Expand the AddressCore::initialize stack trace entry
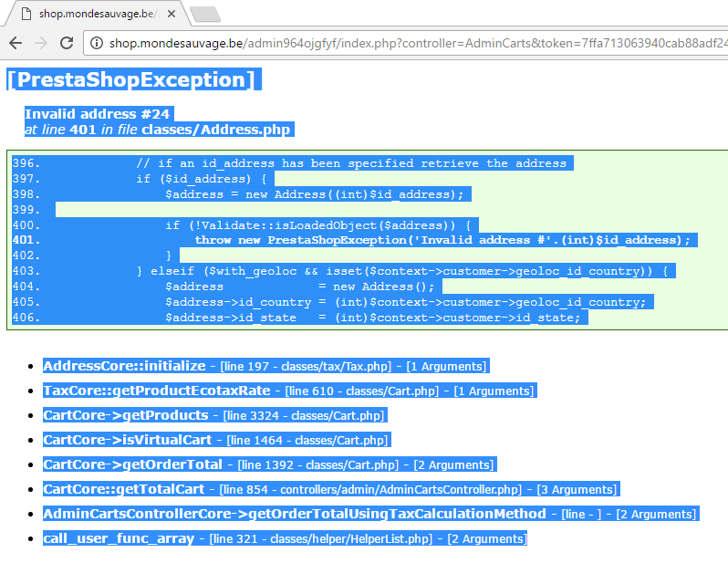 tap(124, 366)
